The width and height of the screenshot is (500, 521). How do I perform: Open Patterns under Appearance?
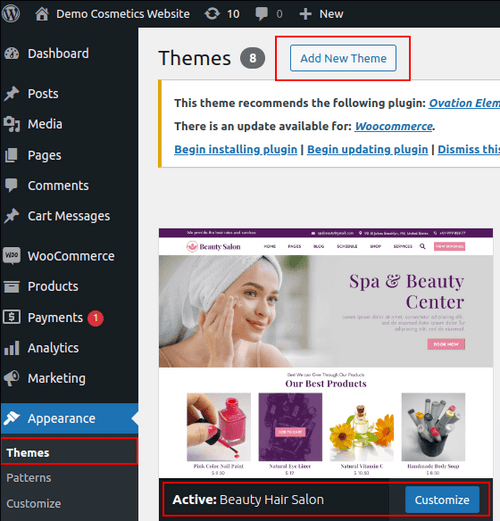point(29,478)
